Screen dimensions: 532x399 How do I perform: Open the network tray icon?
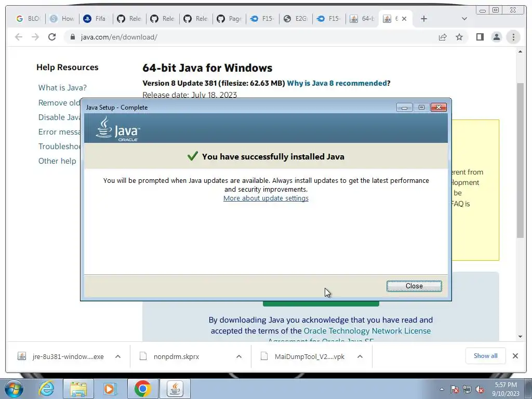point(467,389)
